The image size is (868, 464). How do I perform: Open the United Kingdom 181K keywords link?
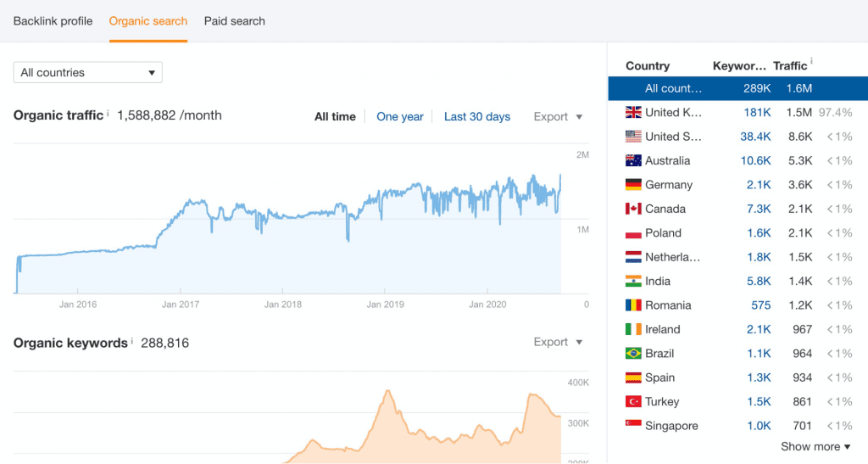coord(757,113)
